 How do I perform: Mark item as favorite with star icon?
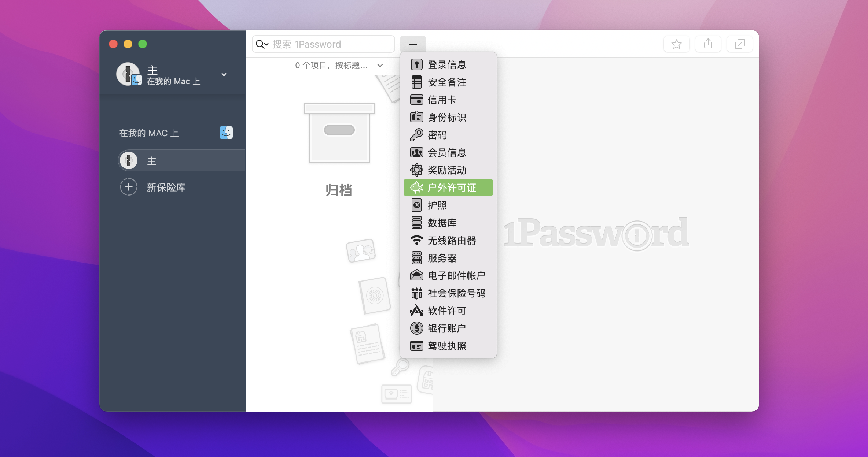pos(676,44)
